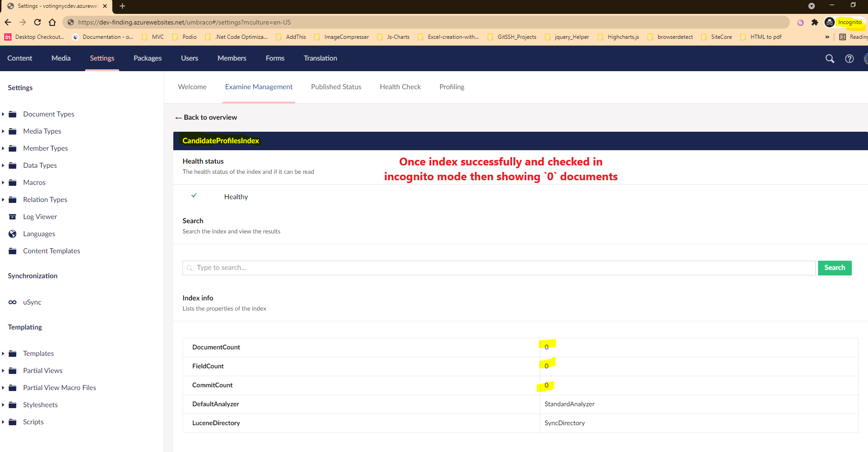
Task: Click the browser back arrow
Action: pyautogui.click(x=8, y=22)
